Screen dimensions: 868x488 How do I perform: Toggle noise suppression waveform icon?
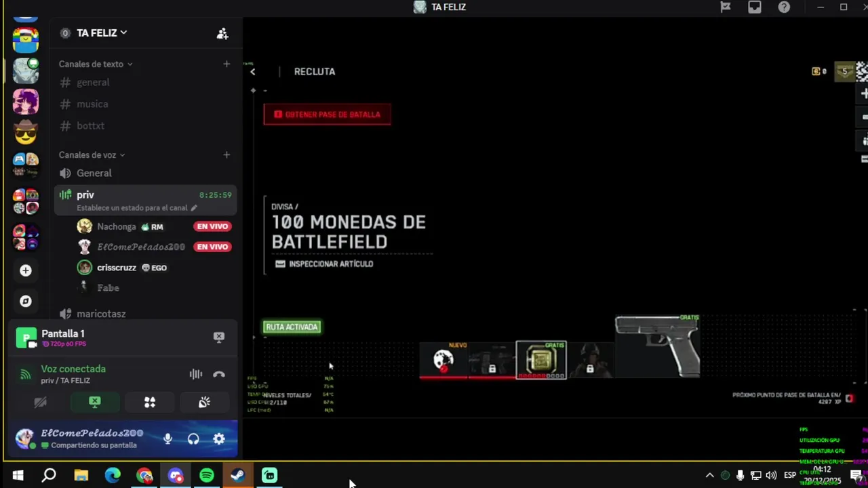[195, 374]
